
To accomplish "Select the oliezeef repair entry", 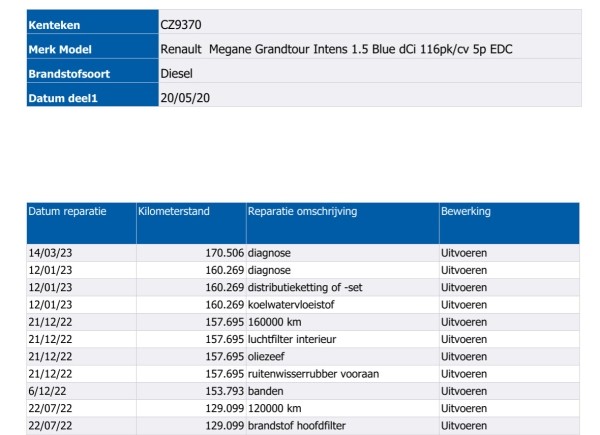I will click(268, 356).
